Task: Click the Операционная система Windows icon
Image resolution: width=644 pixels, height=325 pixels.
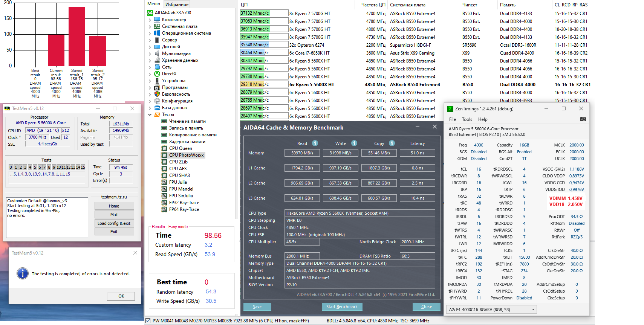Action: [x=157, y=33]
